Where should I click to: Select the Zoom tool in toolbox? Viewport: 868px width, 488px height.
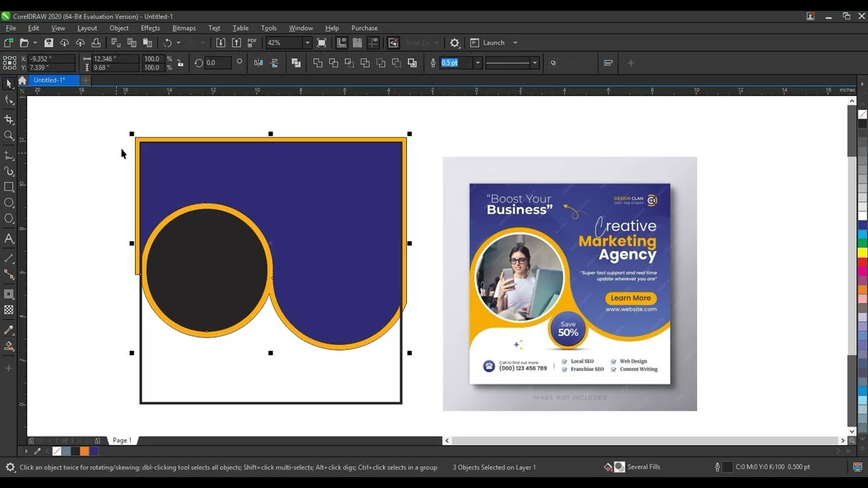tap(9, 136)
